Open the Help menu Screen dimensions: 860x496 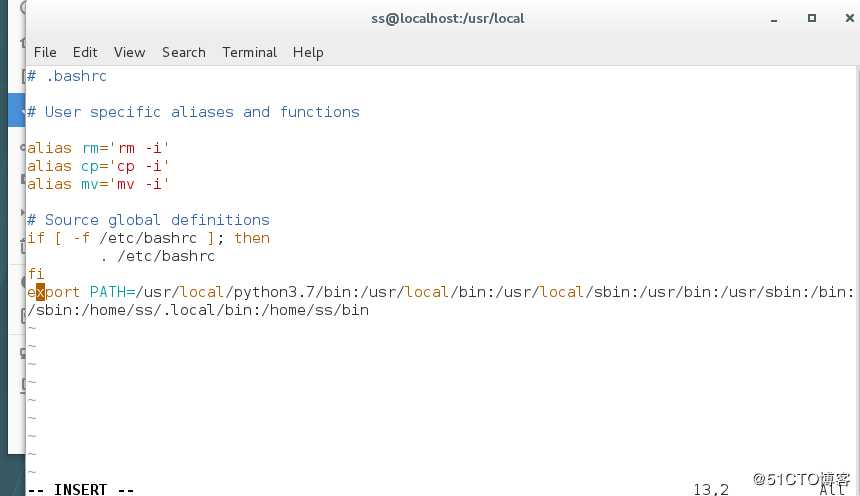click(308, 53)
